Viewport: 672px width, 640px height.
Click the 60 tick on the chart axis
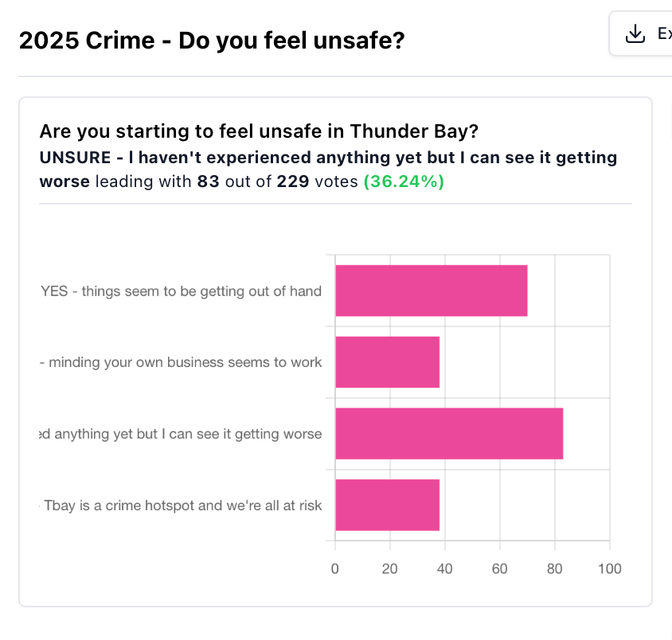(x=500, y=569)
